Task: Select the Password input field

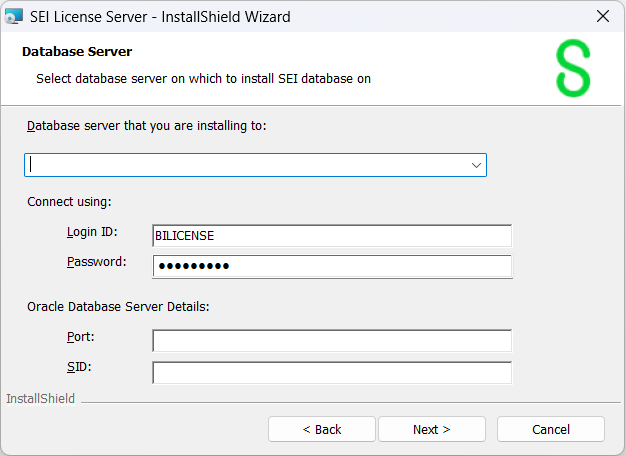Action: 331,266
